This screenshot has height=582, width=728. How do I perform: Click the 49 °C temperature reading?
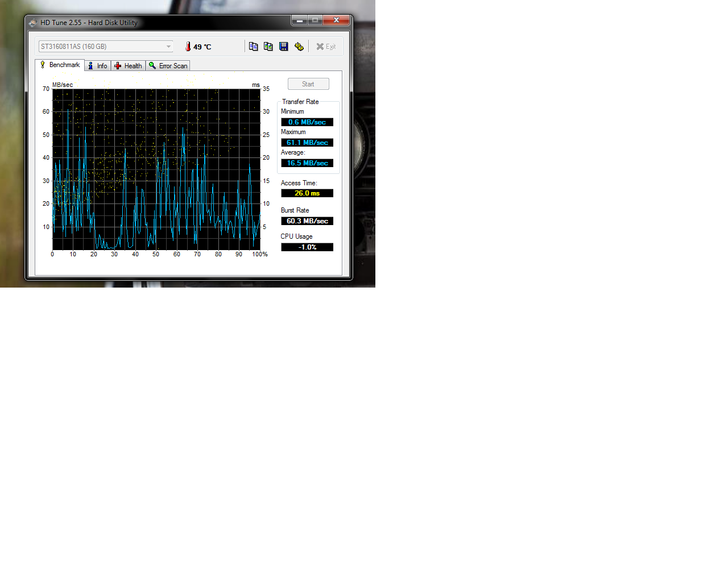(202, 47)
